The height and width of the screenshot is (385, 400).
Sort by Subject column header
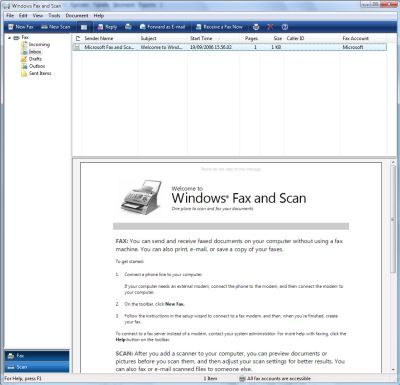tap(163, 38)
